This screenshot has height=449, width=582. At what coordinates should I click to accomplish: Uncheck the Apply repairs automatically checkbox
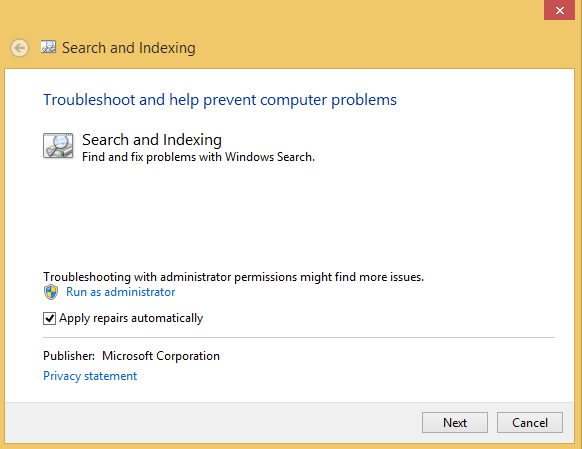(x=49, y=318)
